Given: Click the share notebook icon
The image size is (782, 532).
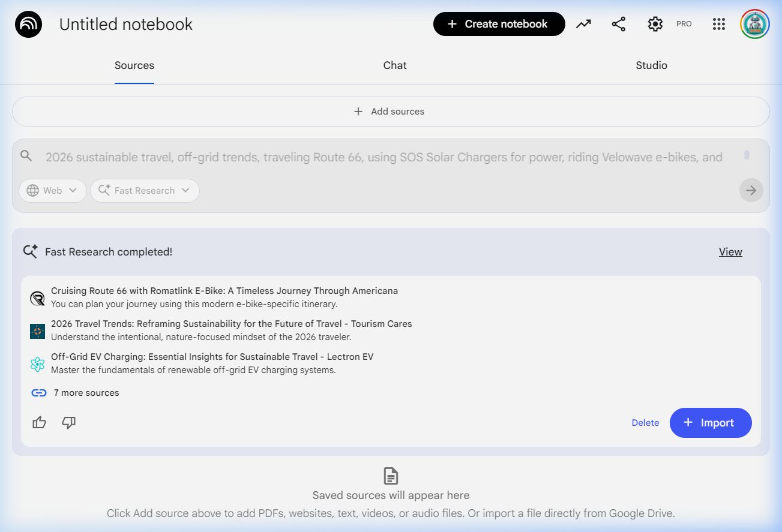Looking at the screenshot, I should 618,24.
